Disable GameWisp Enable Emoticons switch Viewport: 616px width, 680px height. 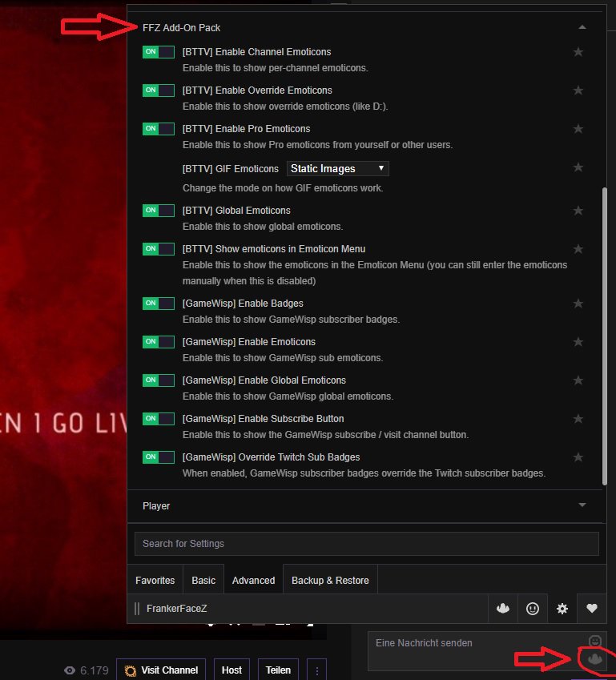159,342
